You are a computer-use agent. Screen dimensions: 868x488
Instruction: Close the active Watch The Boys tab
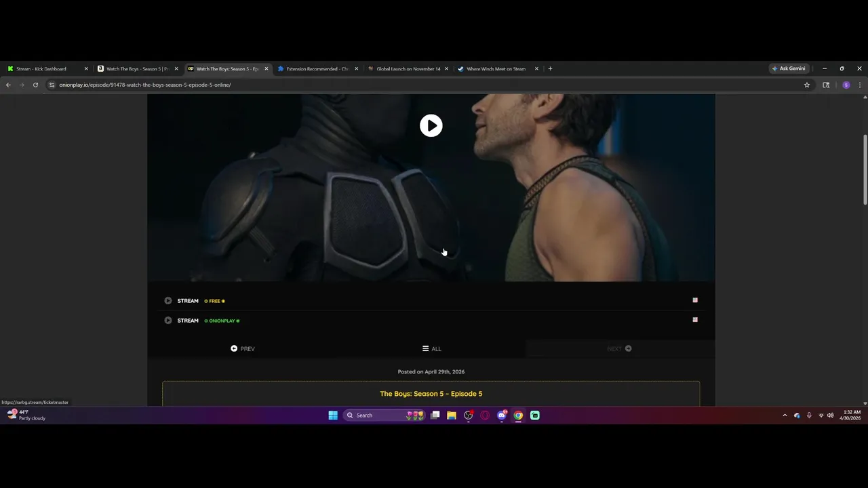point(266,68)
